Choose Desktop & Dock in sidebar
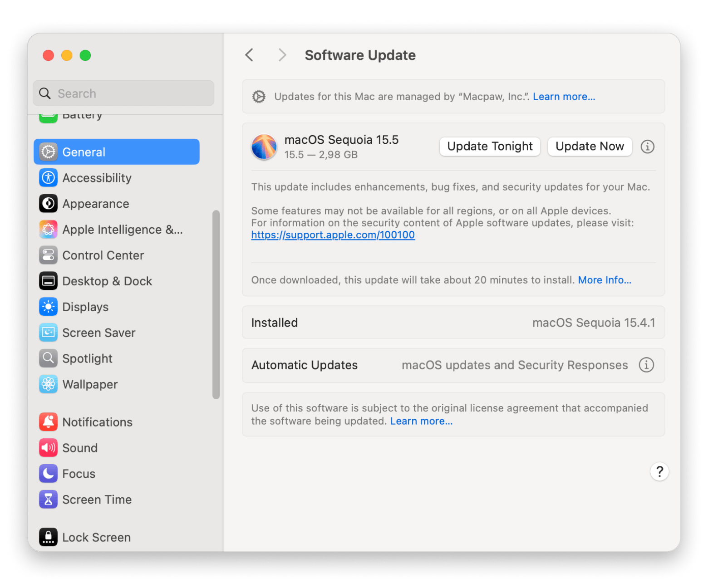The image size is (708, 588). (x=107, y=281)
